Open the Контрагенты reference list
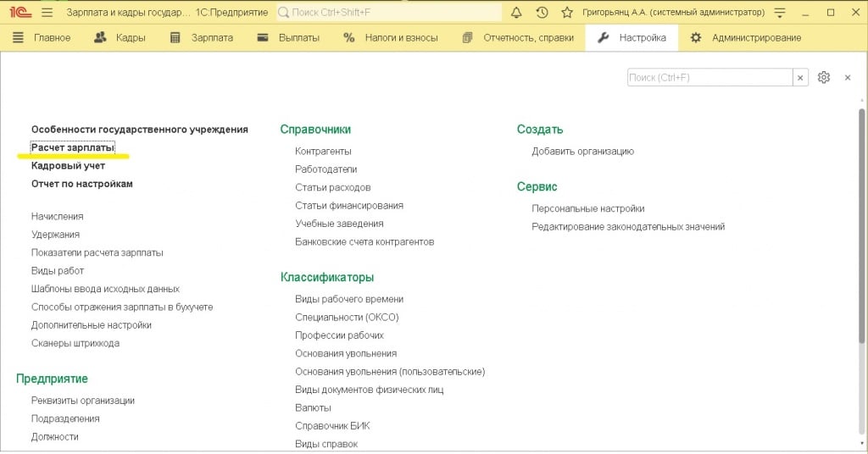868x454 pixels. pos(323,151)
